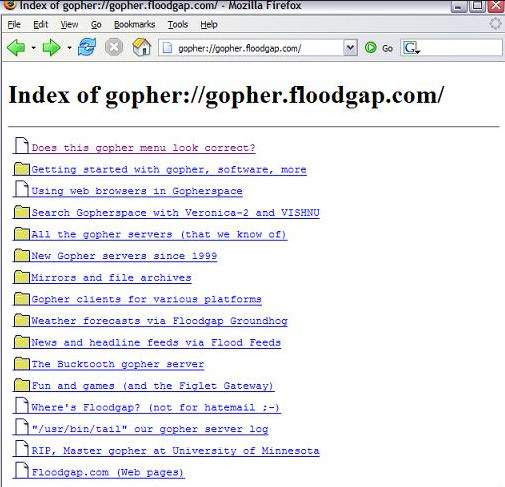Image resolution: width=505 pixels, height=487 pixels.
Task: Click the green Go button icon
Action: [370, 48]
